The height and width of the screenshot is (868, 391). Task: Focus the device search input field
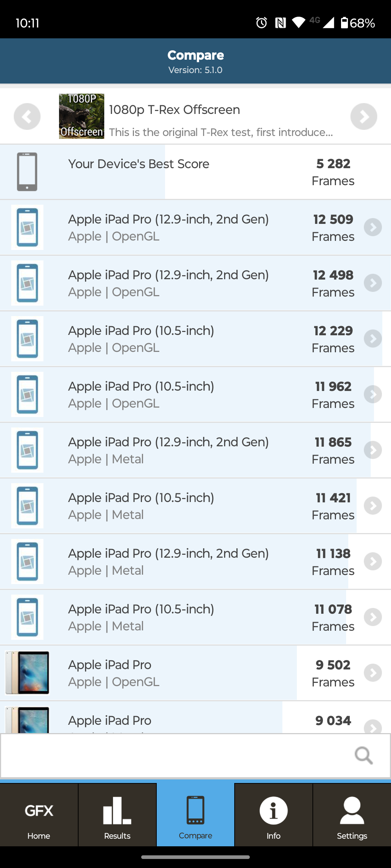click(174, 756)
